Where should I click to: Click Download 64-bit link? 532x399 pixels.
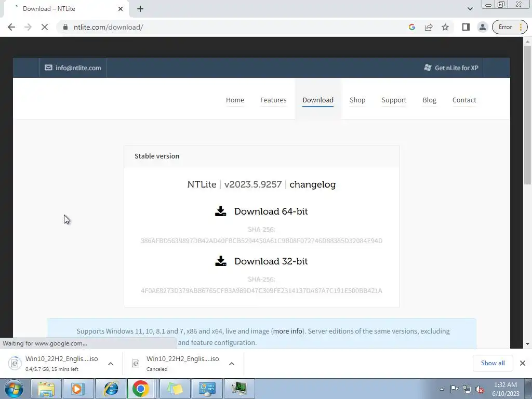pos(271,211)
